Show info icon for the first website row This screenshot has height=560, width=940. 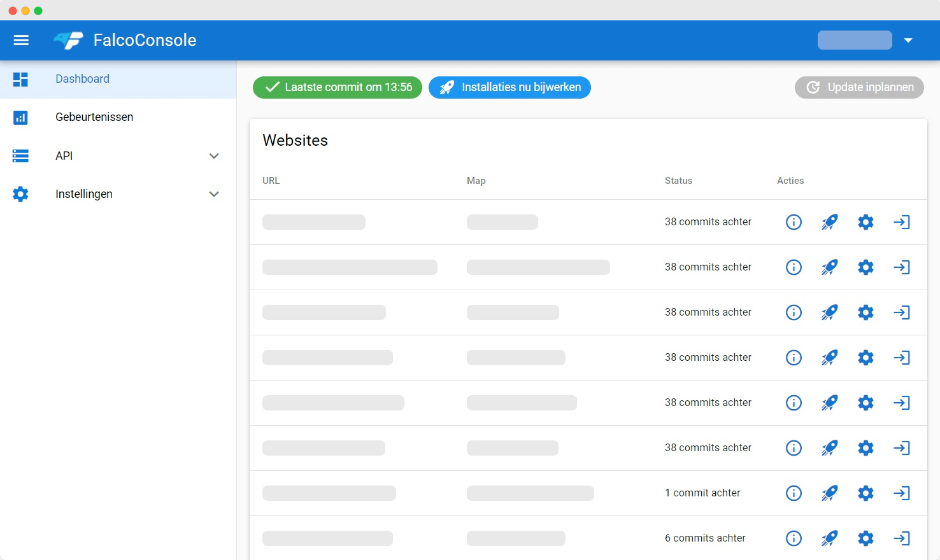[x=794, y=222]
